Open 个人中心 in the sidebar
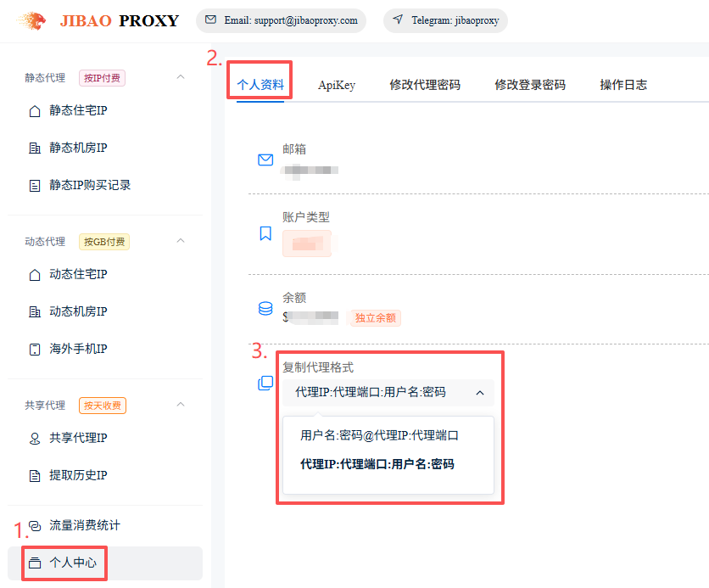Viewport: 709px width, 588px height. point(73,563)
